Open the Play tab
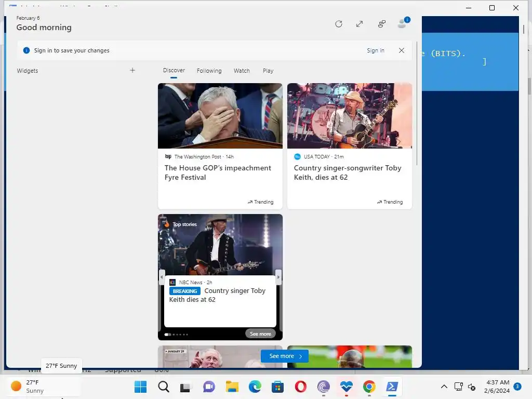 point(268,71)
